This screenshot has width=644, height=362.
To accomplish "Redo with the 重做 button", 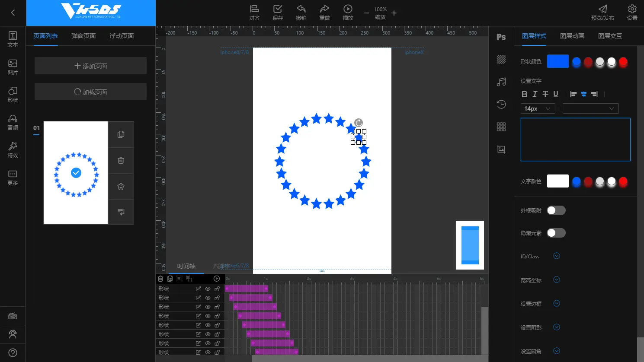I will [324, 13].
